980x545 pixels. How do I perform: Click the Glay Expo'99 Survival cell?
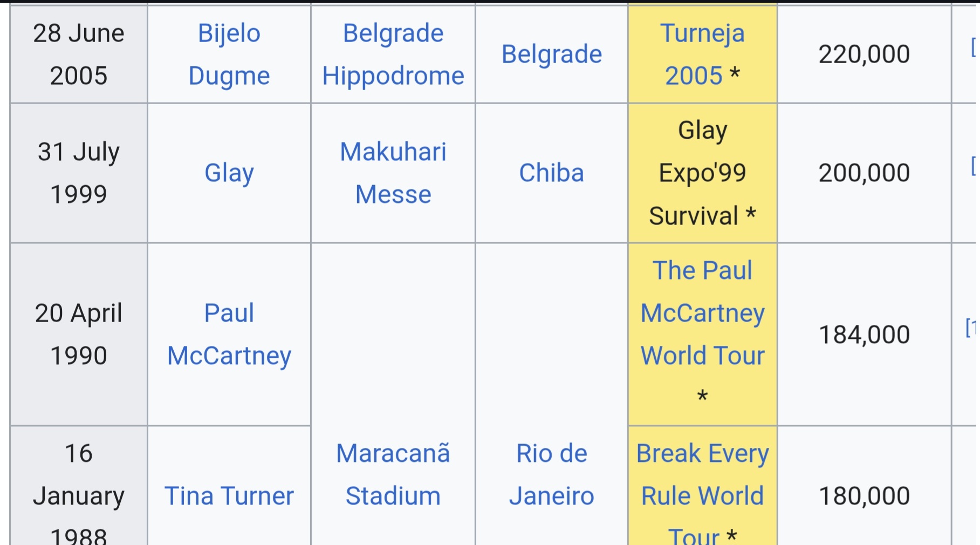702,173
